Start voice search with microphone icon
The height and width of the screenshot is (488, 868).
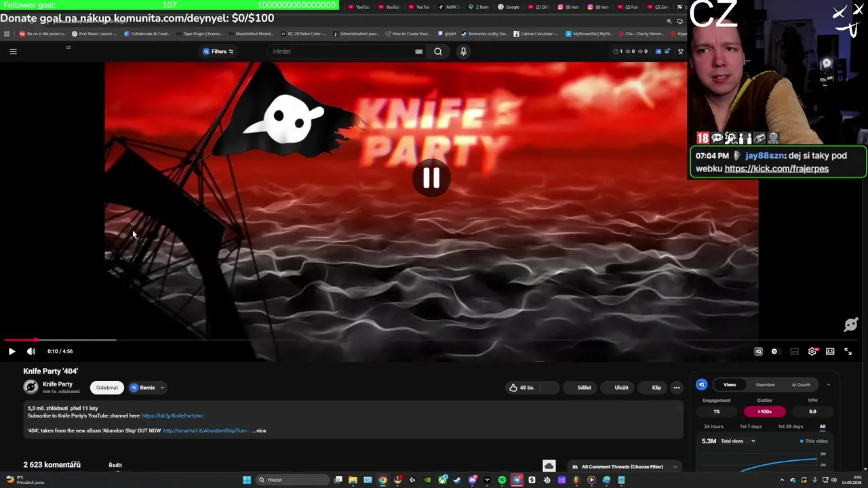tap(463, 52)
